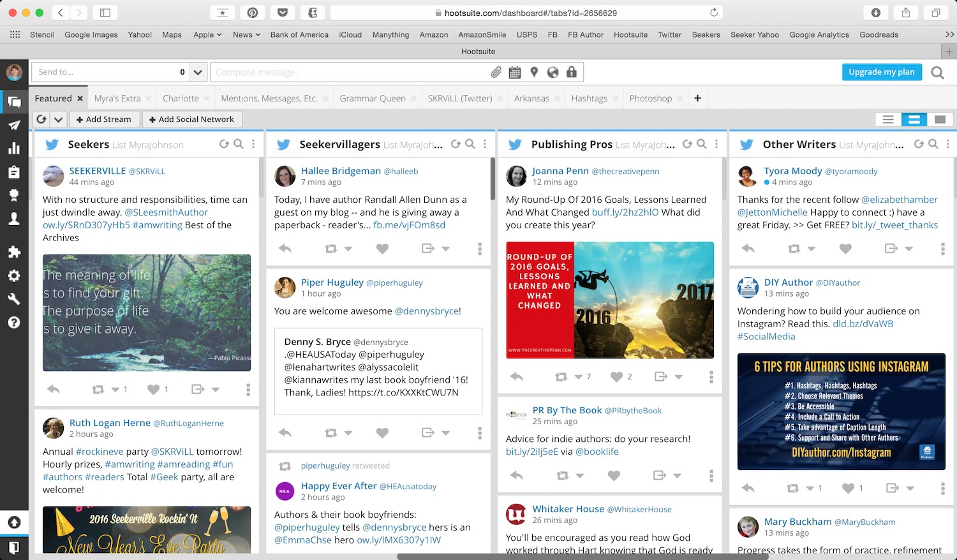
Task: Open retweet dropdown on Piper Huguley's tweet
Action: 348,432
